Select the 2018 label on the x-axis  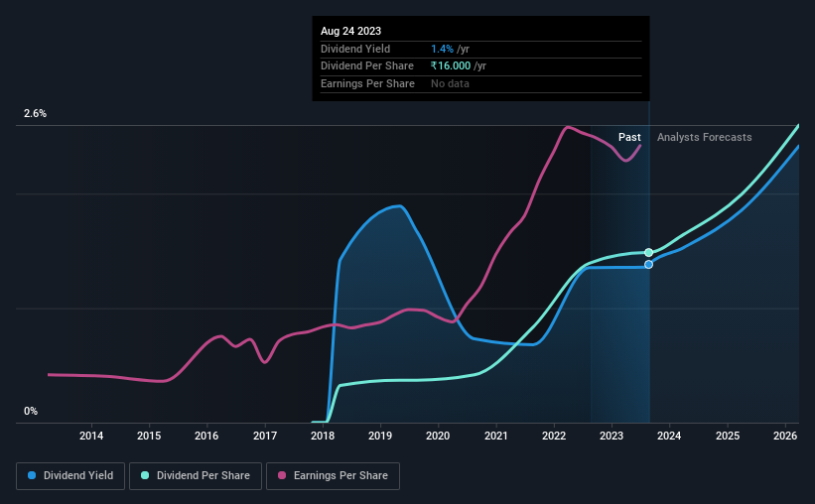(x=323, y=436)
